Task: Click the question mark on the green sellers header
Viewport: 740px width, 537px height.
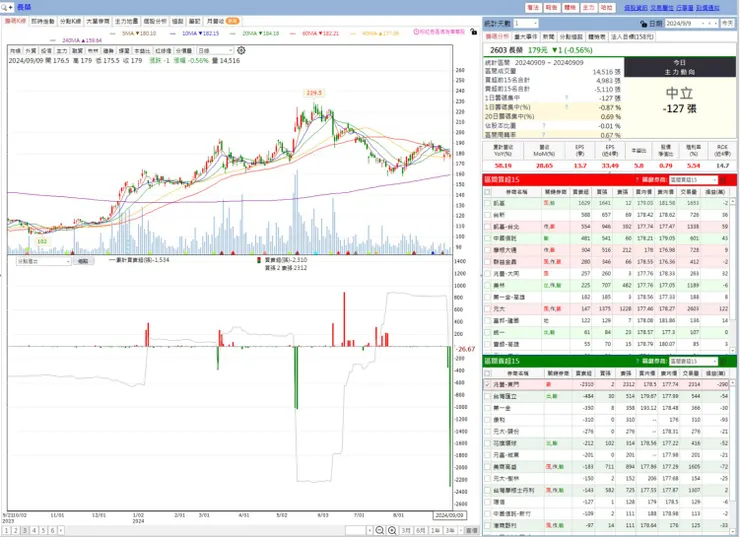Action: pyautogui.click(x=637, y=361)
